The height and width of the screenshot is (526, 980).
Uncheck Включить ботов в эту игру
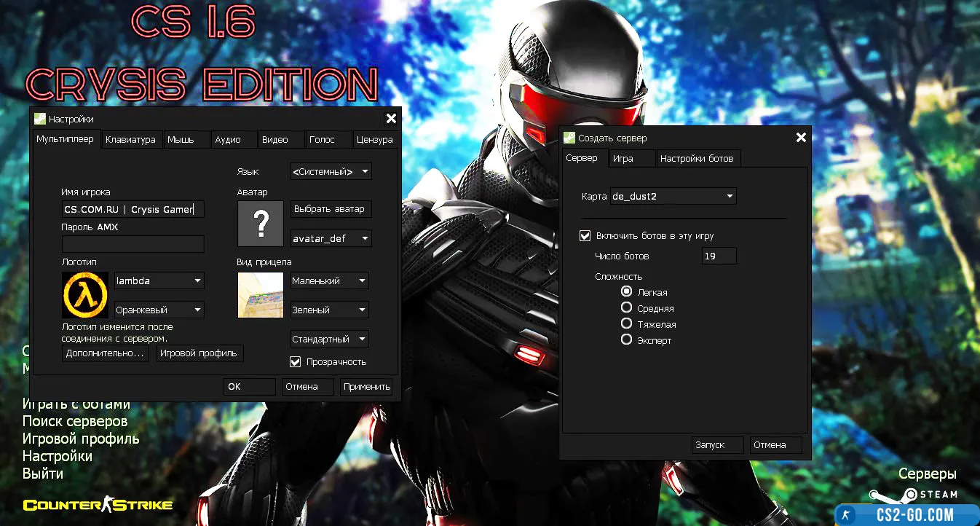[x=585, y=236]
